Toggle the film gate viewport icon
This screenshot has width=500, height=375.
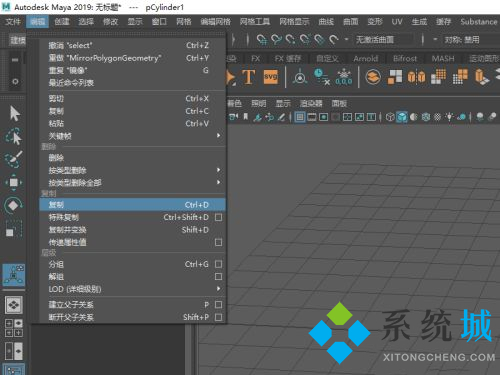pos(312,117)
